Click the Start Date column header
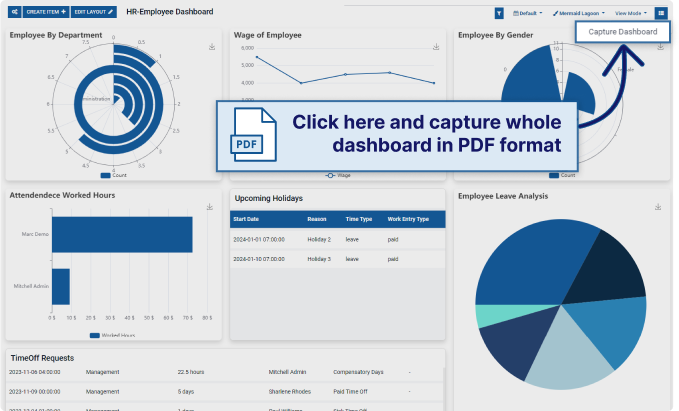Screen dimensions: 679x411 point(246,218)
